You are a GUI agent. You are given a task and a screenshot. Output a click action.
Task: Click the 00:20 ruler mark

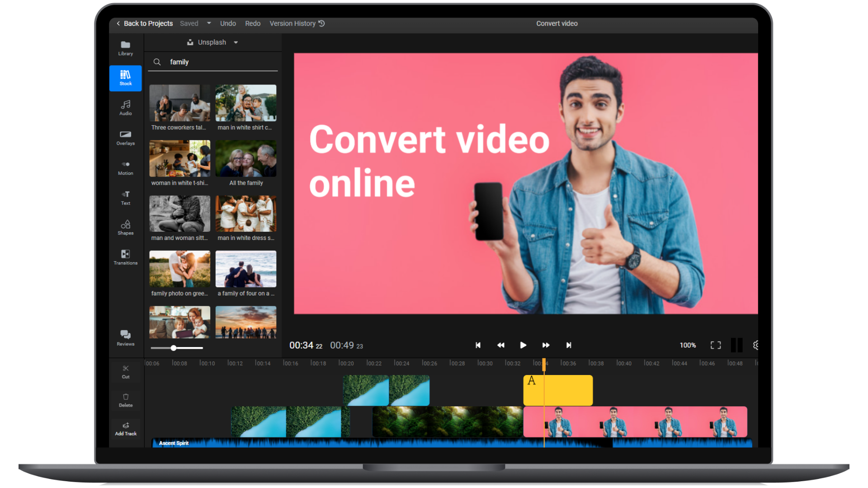click(x=346, y=363)
